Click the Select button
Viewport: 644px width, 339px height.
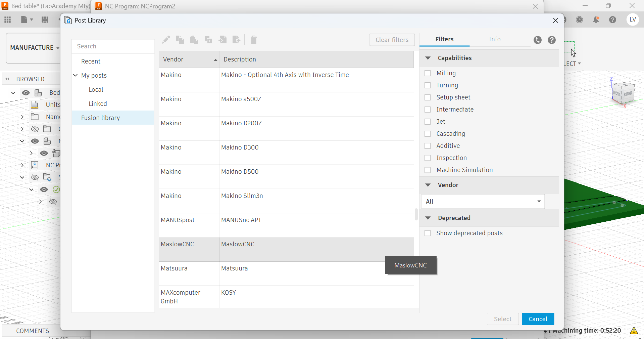[503, 319]
